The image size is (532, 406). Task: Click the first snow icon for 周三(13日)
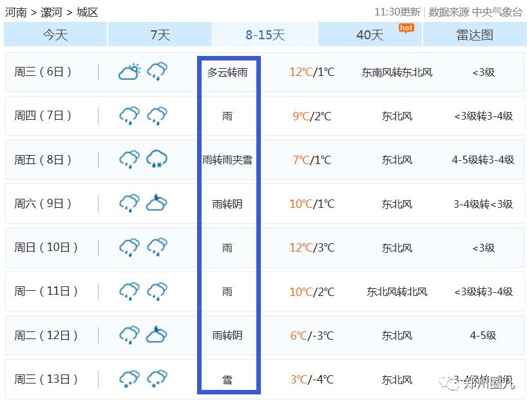129,379
